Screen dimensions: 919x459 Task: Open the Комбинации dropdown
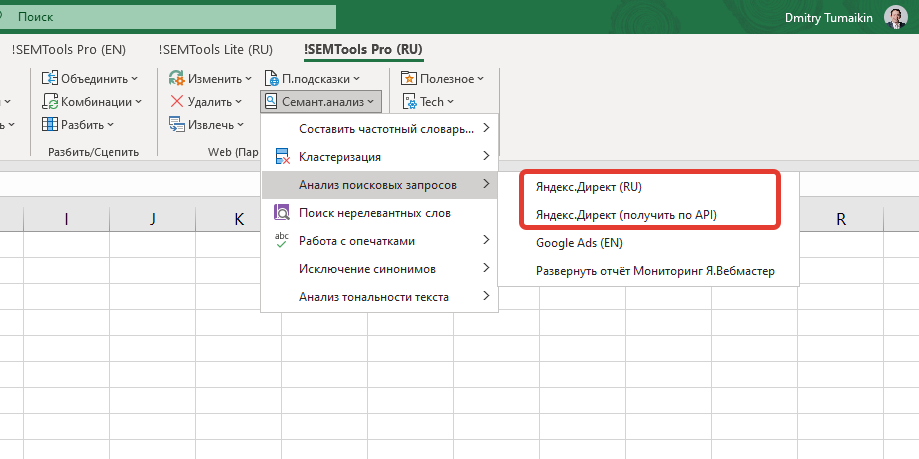139,101
